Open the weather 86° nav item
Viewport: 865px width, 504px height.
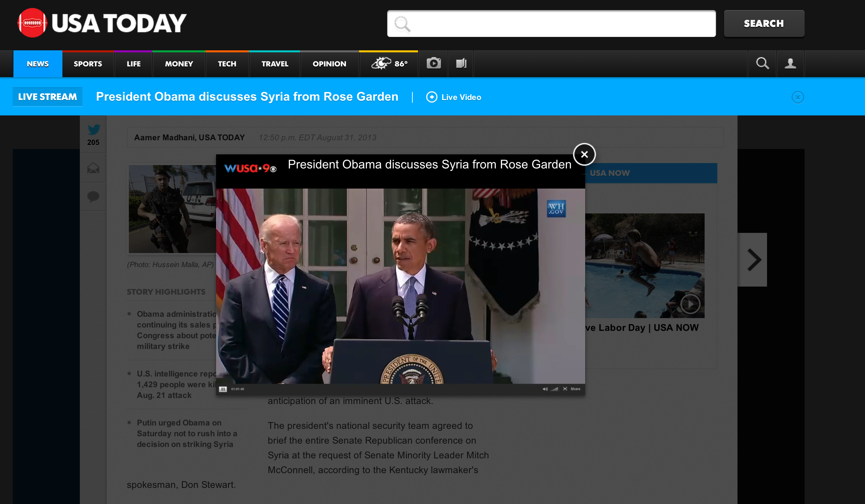click(389, 64)
